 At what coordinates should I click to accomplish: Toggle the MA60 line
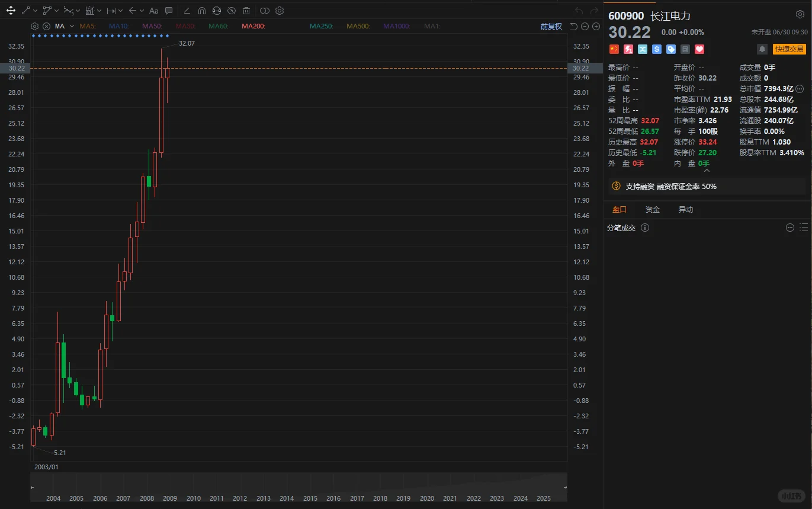(x=219, y=26)
